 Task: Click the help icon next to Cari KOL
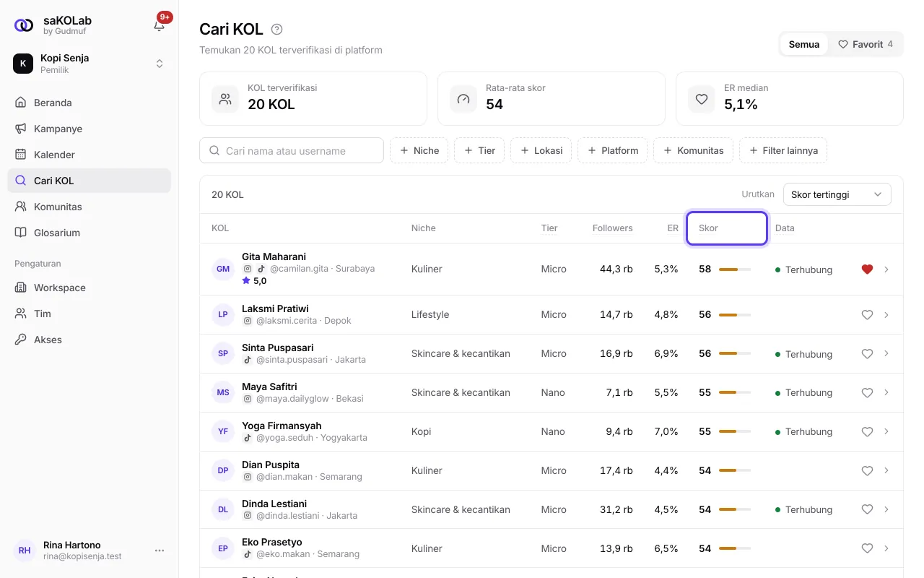276,30
